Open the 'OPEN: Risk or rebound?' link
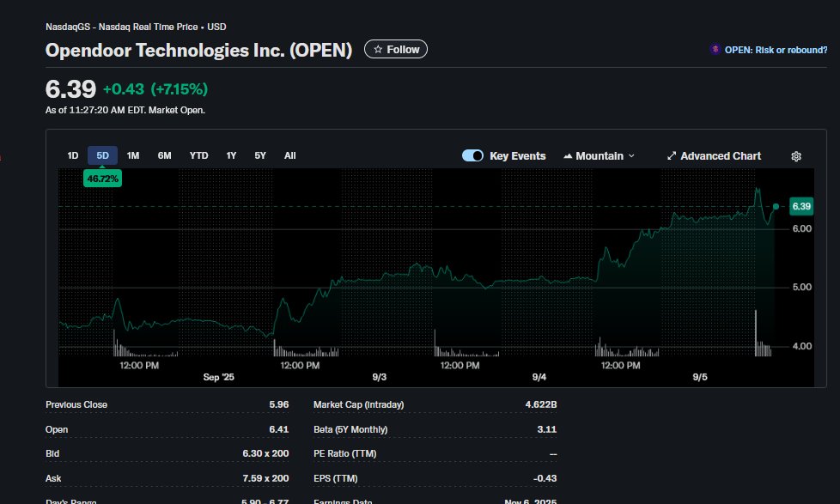The width and height of the screenshot is (840, 504). [x=776, y=50]
